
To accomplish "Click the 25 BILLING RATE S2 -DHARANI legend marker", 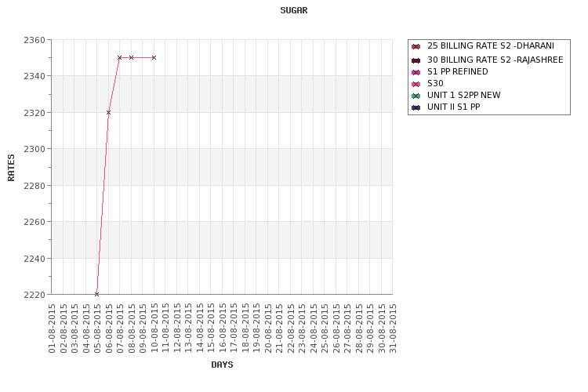I will point(416,47).
